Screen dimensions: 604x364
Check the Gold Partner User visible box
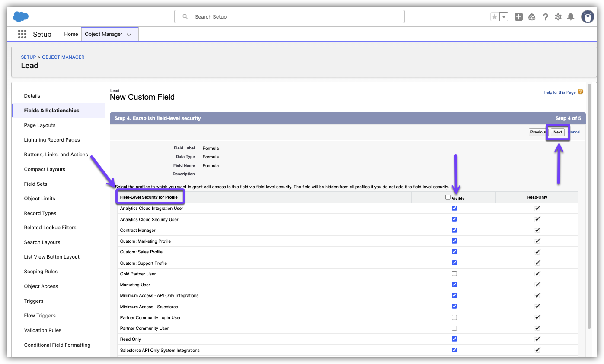tap(454, 274)
